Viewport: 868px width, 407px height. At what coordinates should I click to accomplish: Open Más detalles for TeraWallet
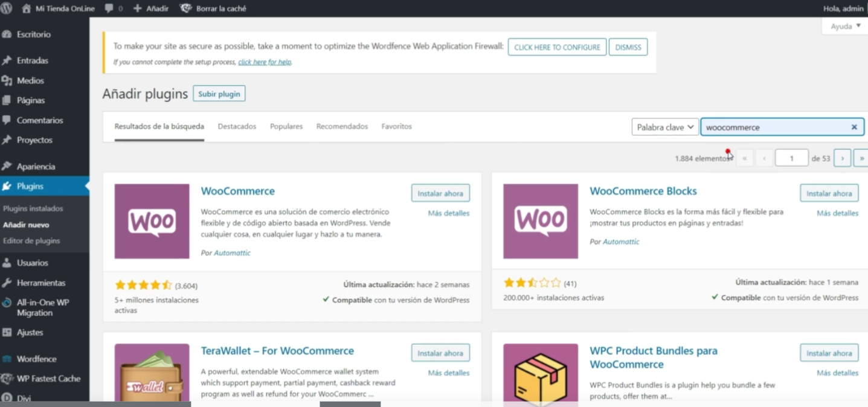pyautogui.click(x=449, y=373)
